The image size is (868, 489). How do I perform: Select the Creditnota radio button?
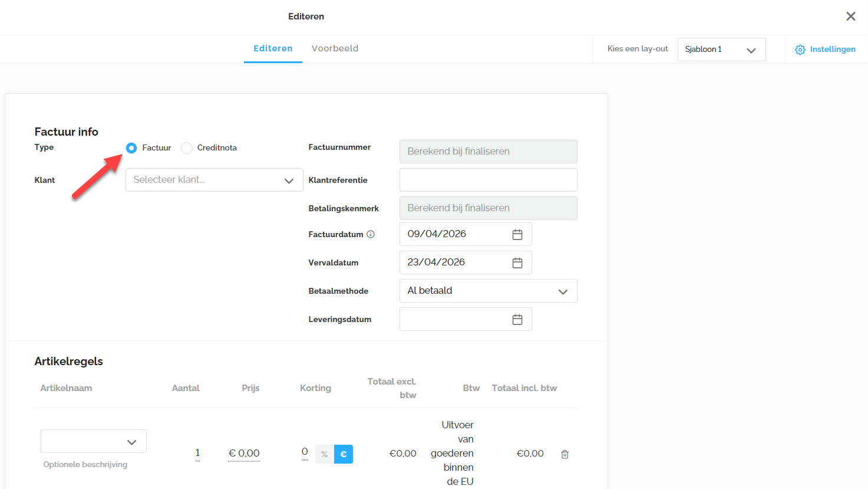click(x=187, y=147)
